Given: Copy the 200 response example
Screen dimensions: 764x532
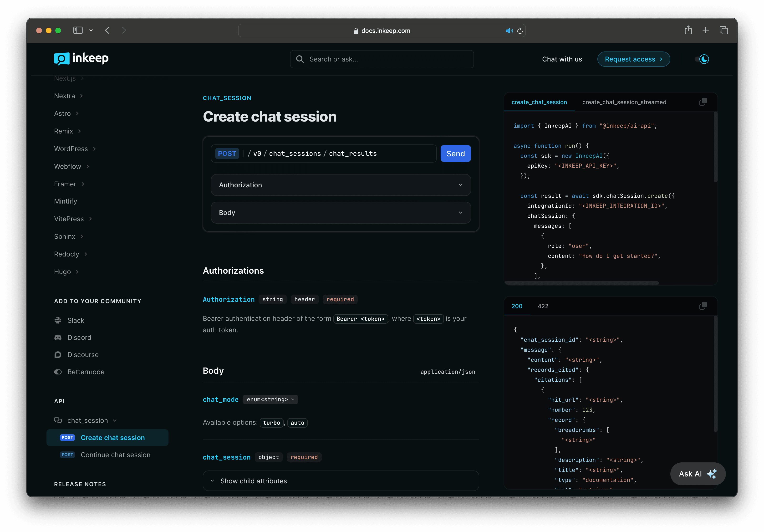Looking at the screenshot, I should pos(703,306).
